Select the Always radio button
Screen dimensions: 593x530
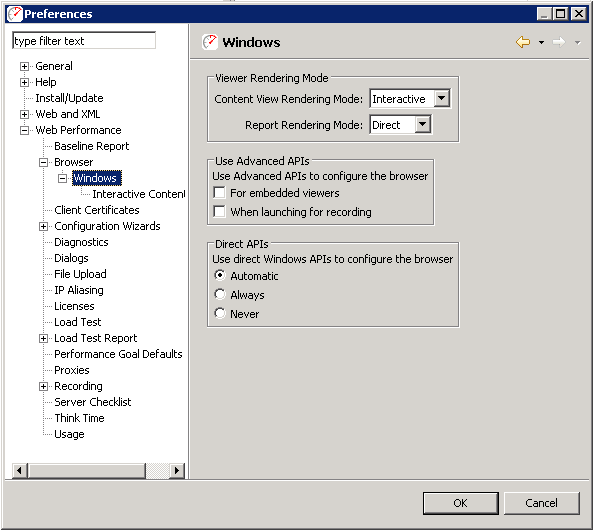[220, 294]
